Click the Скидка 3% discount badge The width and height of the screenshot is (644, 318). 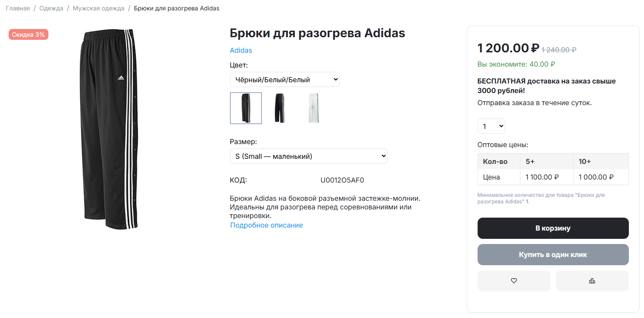pyautogui.click(x=29, y=35)
